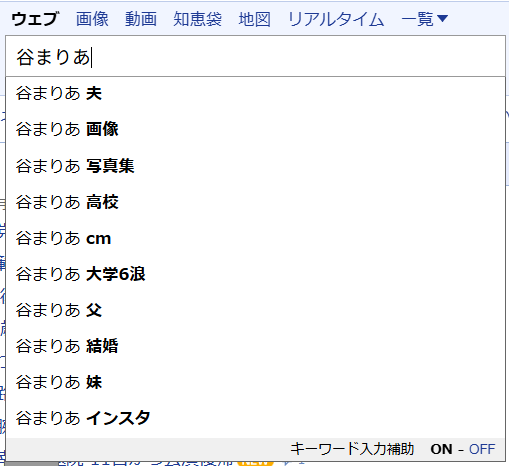Pick suggestion 谷まりあ 父
The image size is (509, 466).
[255, 310]
